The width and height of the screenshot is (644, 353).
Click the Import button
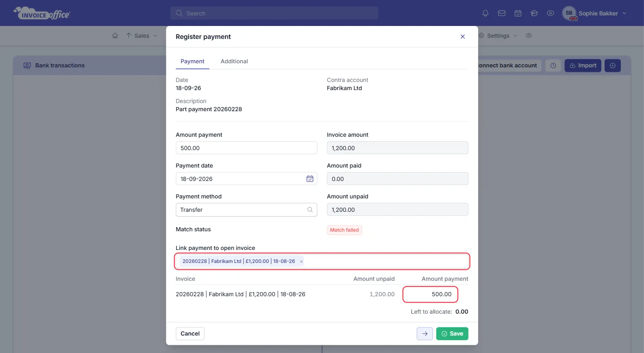click(583, 65)
